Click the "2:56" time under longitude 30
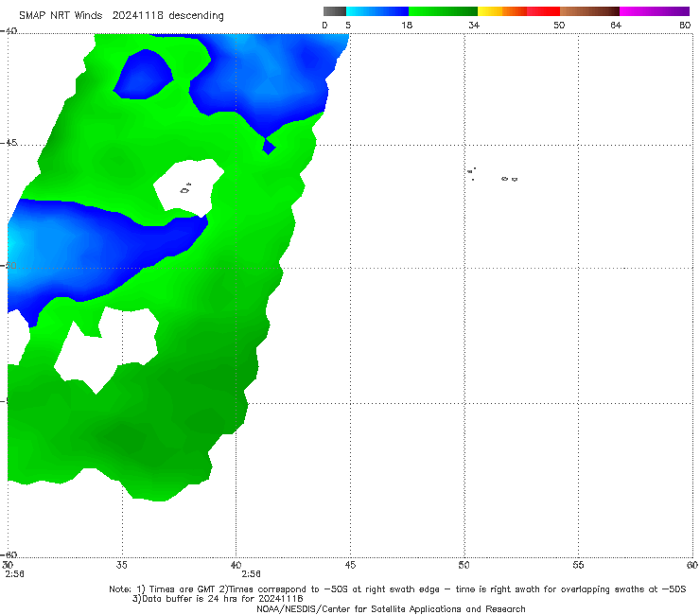 pyautogui.click(x=14, y=574)
